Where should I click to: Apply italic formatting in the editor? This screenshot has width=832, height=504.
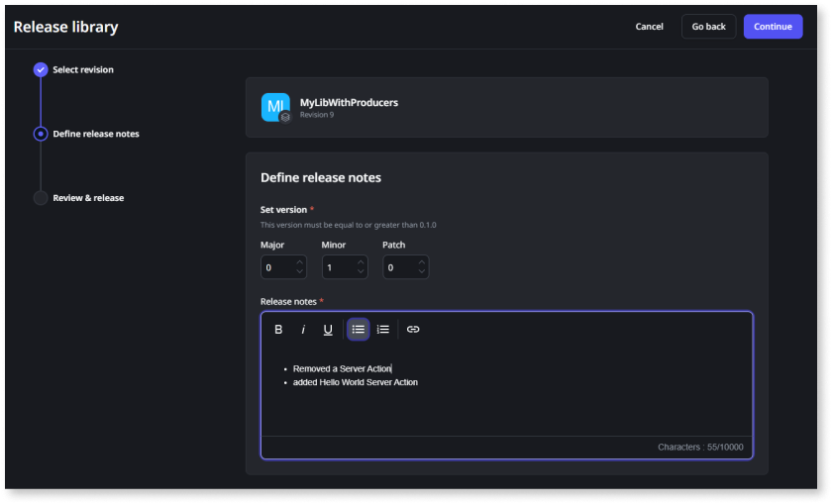(x=303, y=330)
